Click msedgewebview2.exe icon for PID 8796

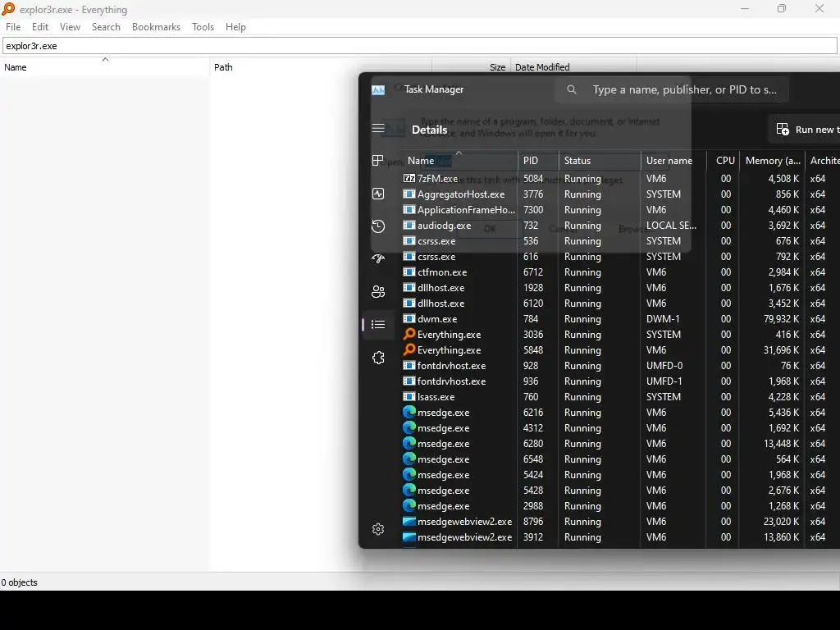(x=409, y=521)
